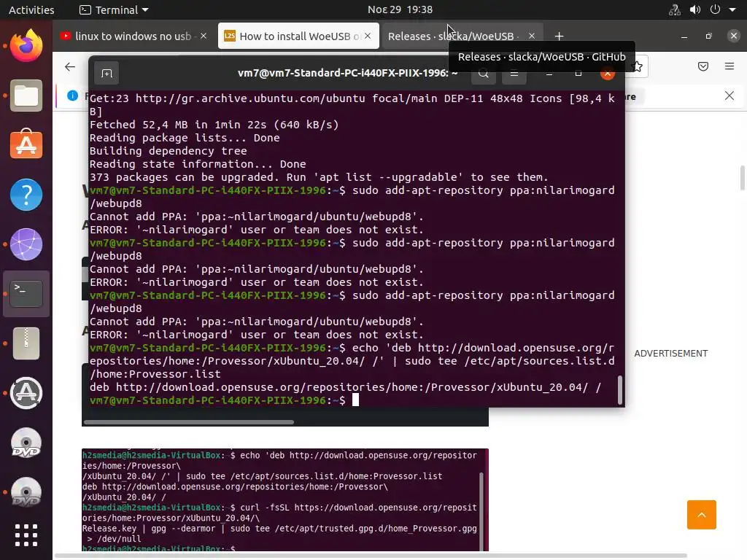Click the power icon in top bar

[715, 9]
